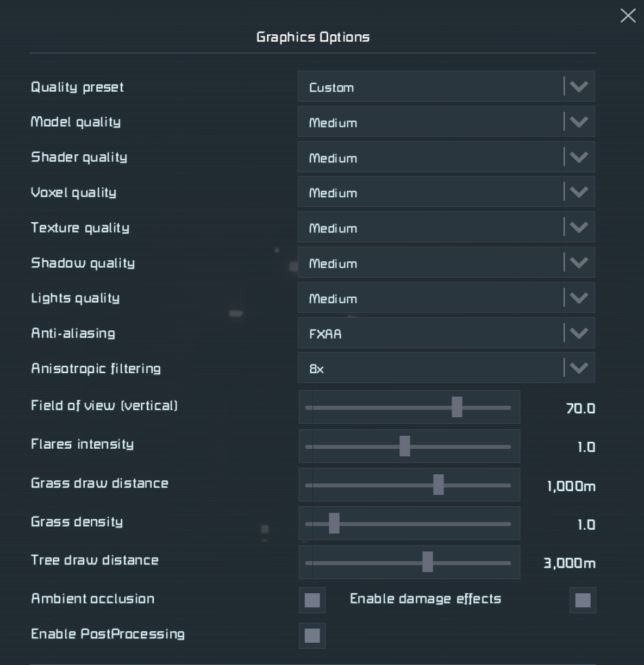Close the Graphics Options dialog
This screenshot has width=644, height=665.
click(x=628, y=16)
